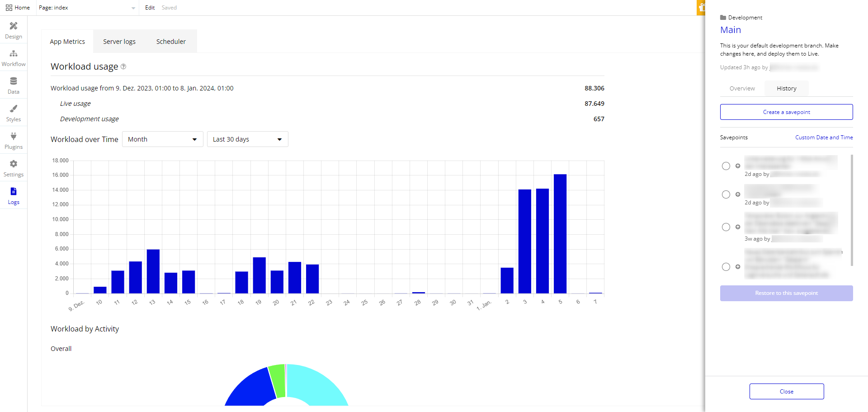The height and width of the screenshot is (412, 868).
Task: Click the "Live usage" label
Action: tap(75, 104)
